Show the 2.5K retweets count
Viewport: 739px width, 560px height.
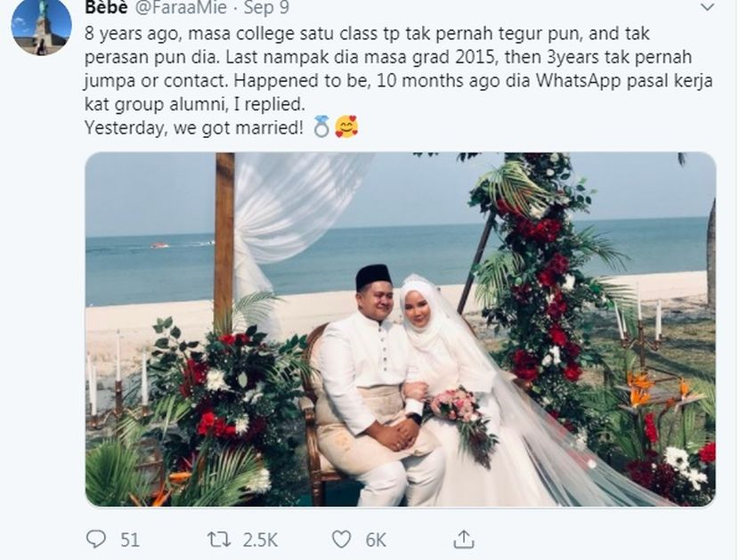(x=260, y=540)
